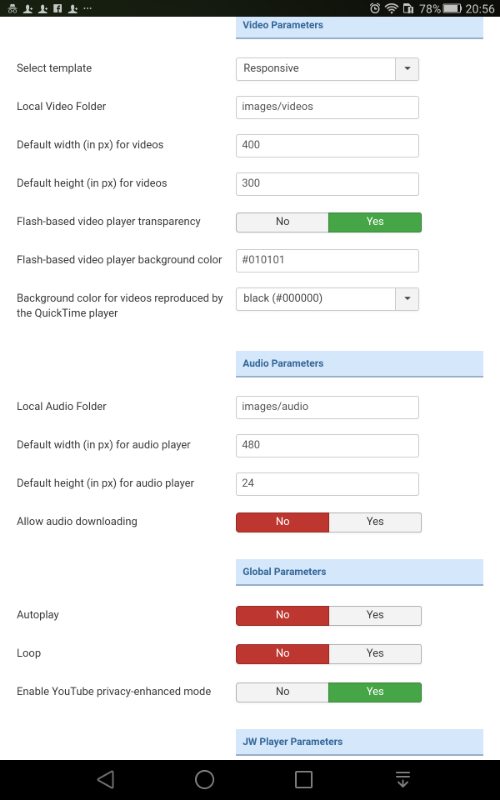The image size is (500, 800).
Task: Open the Select template Responsive dropdown
Action: pyautogui.click(x=328, y=69)
